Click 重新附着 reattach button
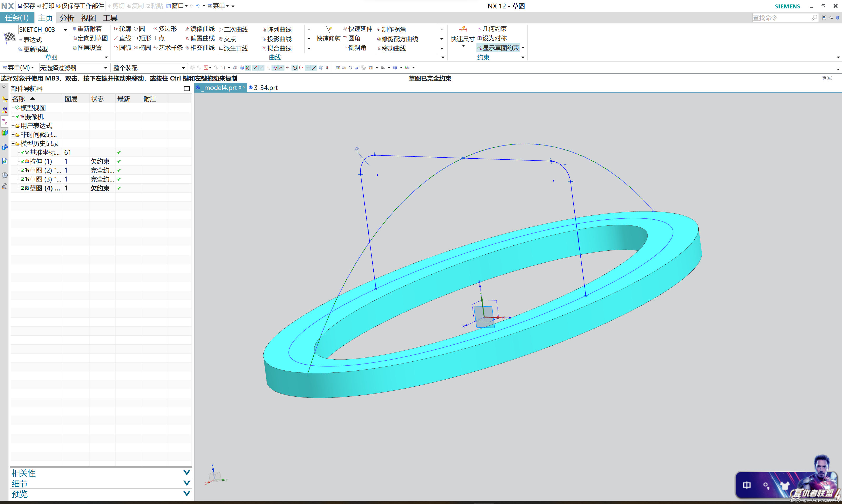 [x=87, y=29]
